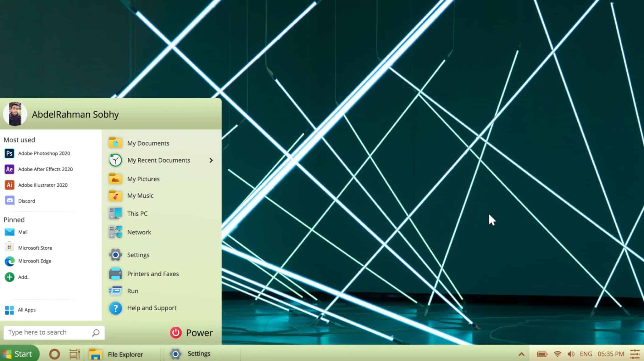The width and height of the screenshot is (644, 361).
Task: Open the Network item
Action: 139,232
